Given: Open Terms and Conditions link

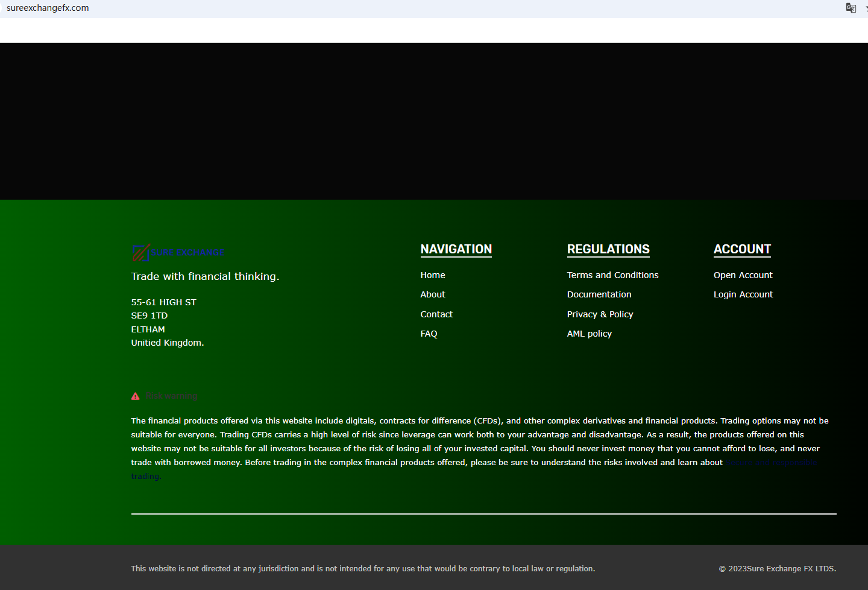Looking at the screenshot, I should tap(612, 275).
